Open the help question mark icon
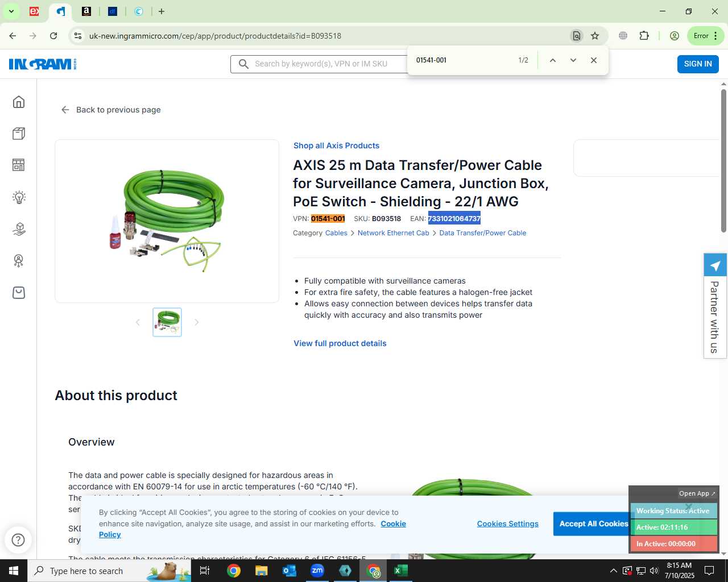Image resolution: width=728 pixels, height=582 pixels. pyautogui.click(x=18, y=539)
